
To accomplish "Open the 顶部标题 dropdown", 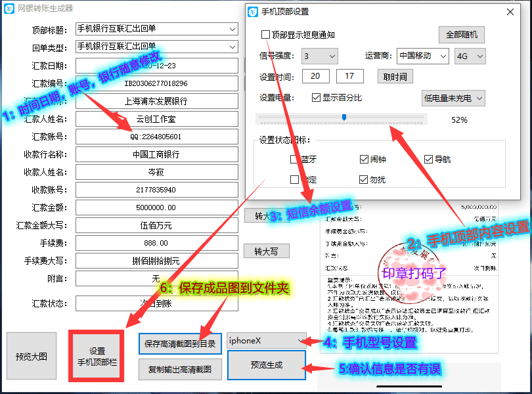I will coord(232,29).
